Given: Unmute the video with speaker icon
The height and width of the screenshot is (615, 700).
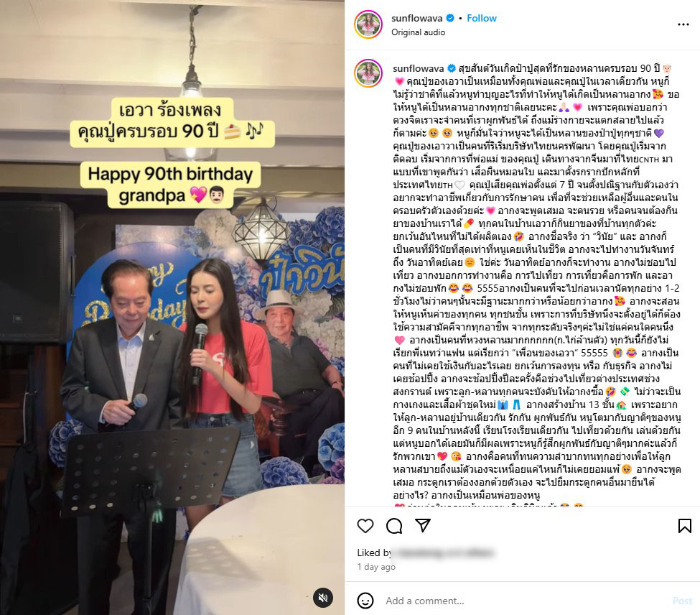Looking at the screenshot, I should 323,598.
